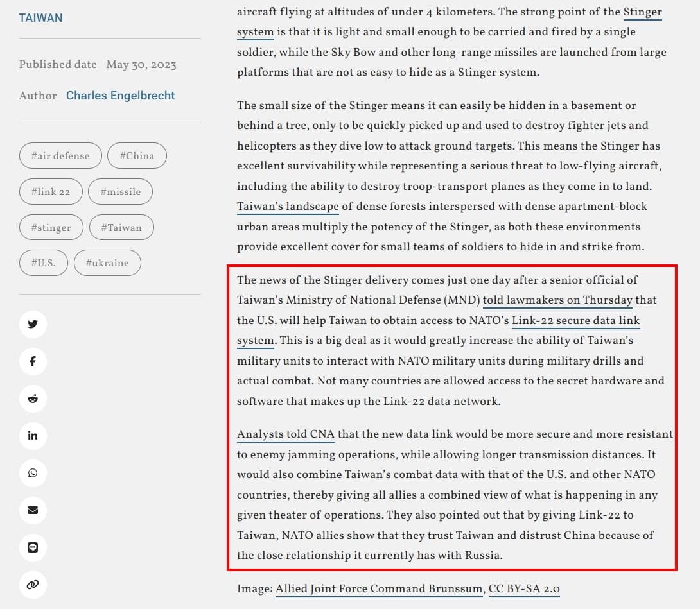Select the #ukraine tag
The width and height of the screenshot is (700, 609).
point(108,262)
